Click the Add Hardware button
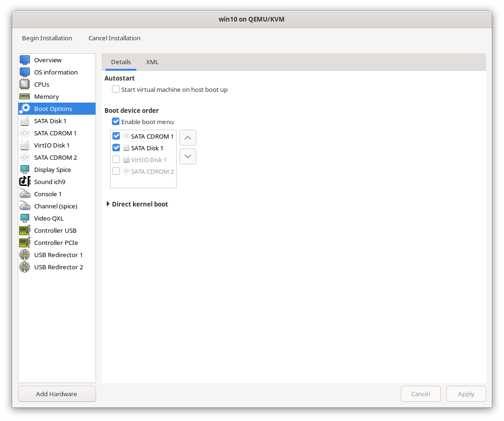Image resolution: width=504 pixels, height=421 pixels. point(57,394)
